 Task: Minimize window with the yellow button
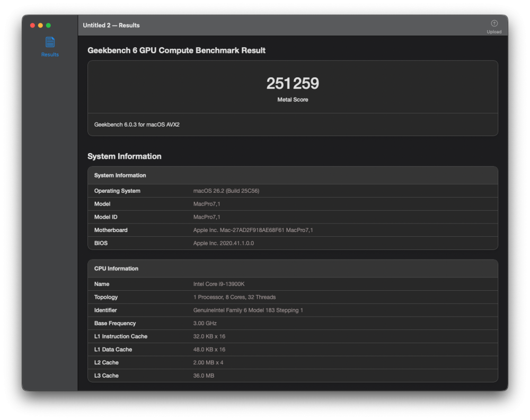[41, 25]
